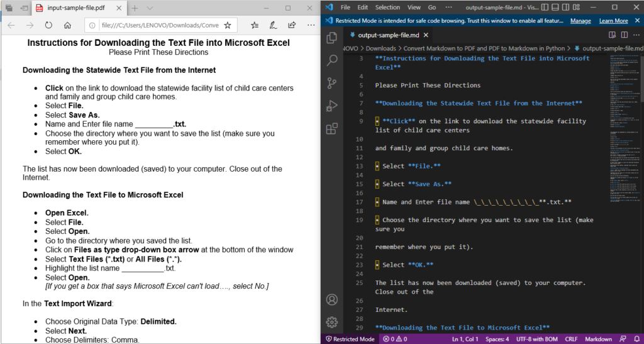644x344 pixels.
Task: Expand the hidden menu items ellipsis in VS Code
Action: coord(448,8)
